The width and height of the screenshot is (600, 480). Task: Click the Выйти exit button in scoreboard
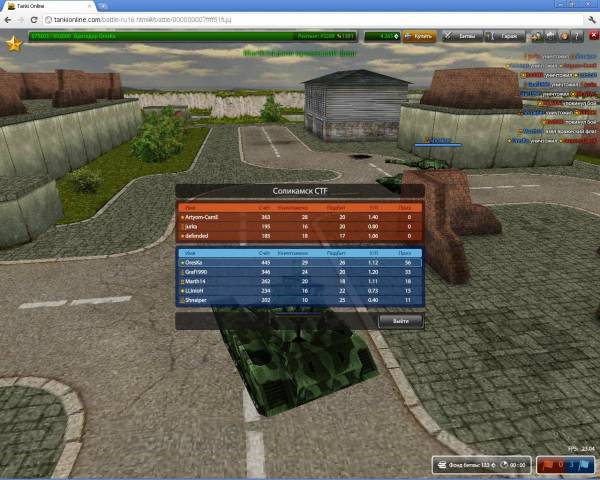[401, 321]
